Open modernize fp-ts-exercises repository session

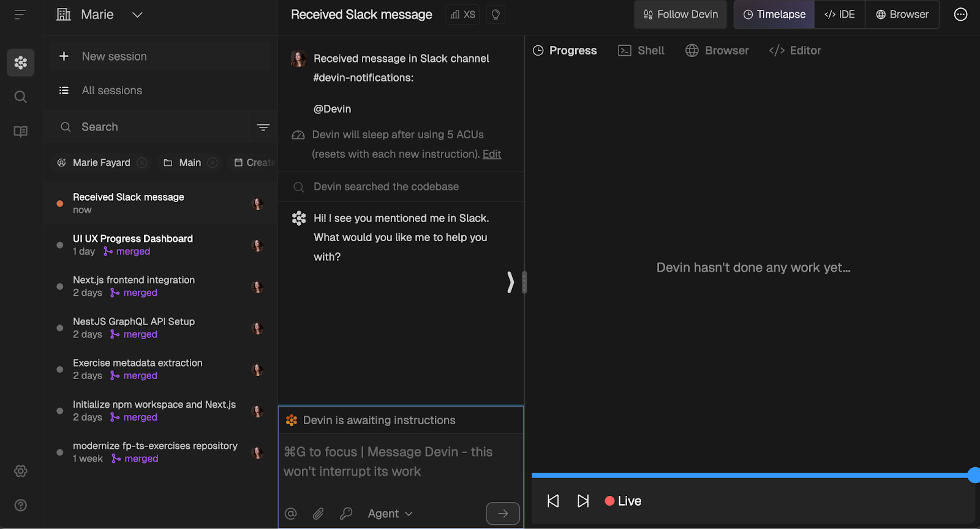(x=160, y=452)
